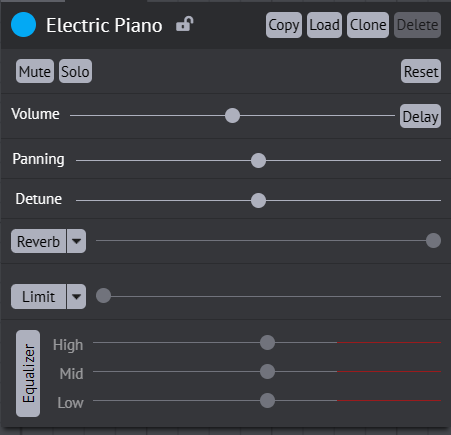Toggle the vertical Equalizer button
The height and width of the screenshot is (435, 451).
click(28, 373)
